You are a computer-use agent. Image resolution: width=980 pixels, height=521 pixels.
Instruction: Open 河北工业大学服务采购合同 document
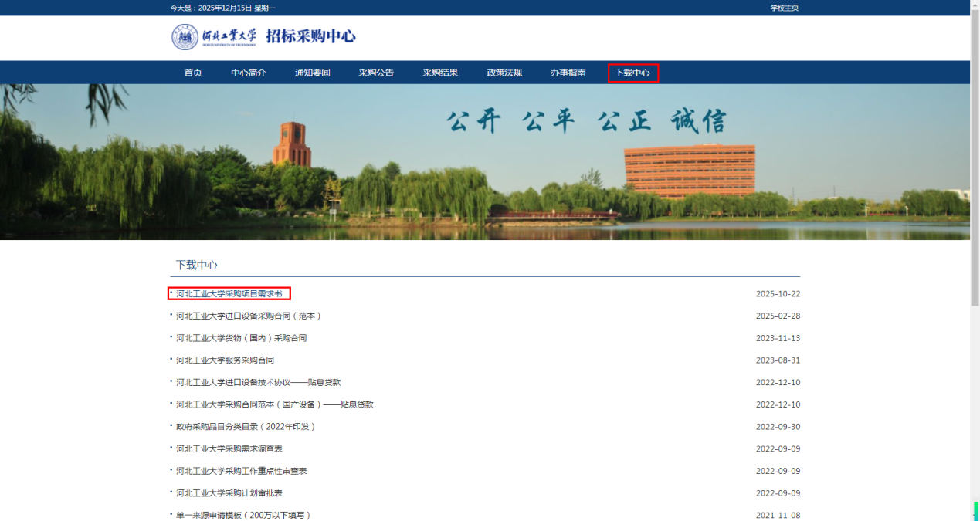(225, 360)
